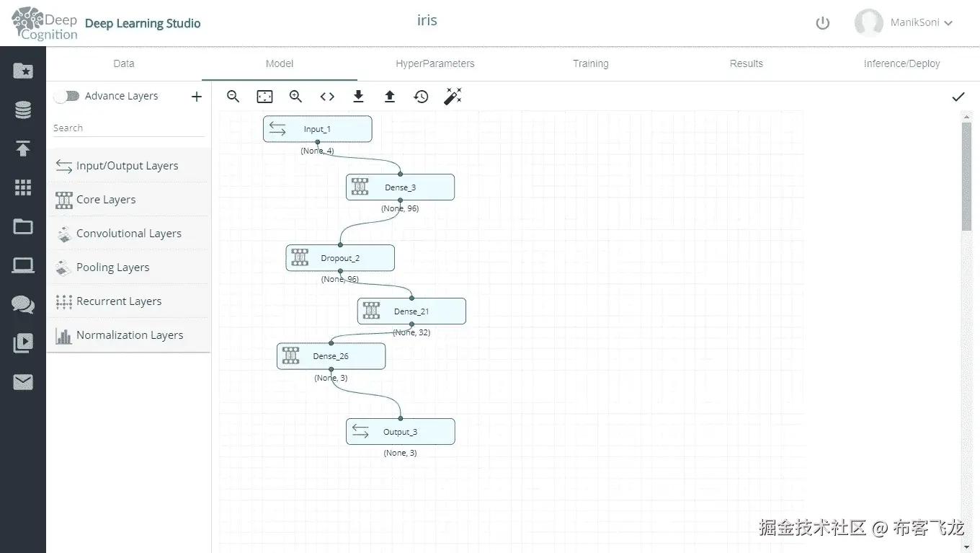
Task: Click the history restore clock icon
Action: coord(421,97)
